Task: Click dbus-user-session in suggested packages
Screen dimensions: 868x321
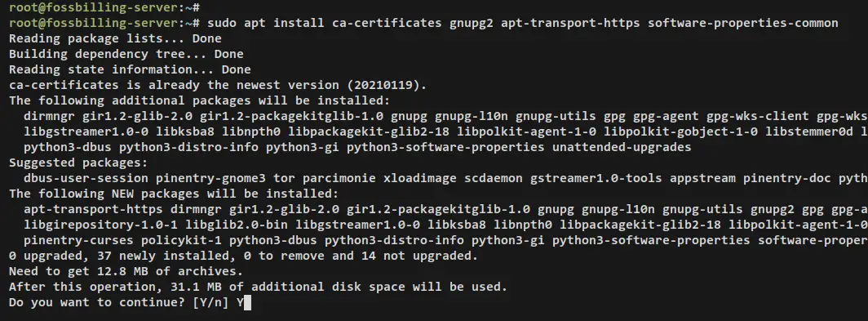Action: (x=86, y=179)
